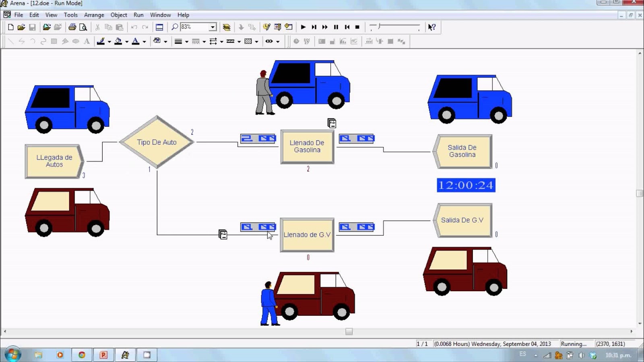Expand the Line Width dropdown
Image resolution: width=644 pixels, height=362 pixels.
pyautogui.click(x=186, y=41)
